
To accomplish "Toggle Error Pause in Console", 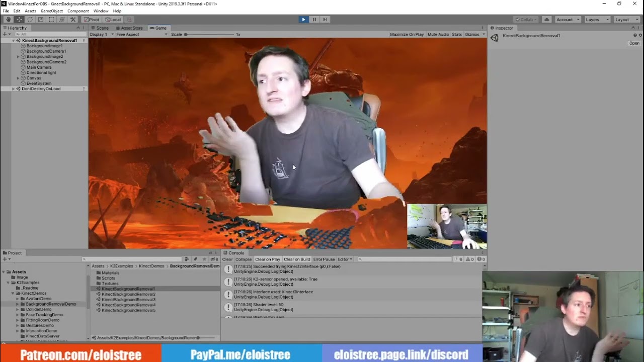I will 324,259.
